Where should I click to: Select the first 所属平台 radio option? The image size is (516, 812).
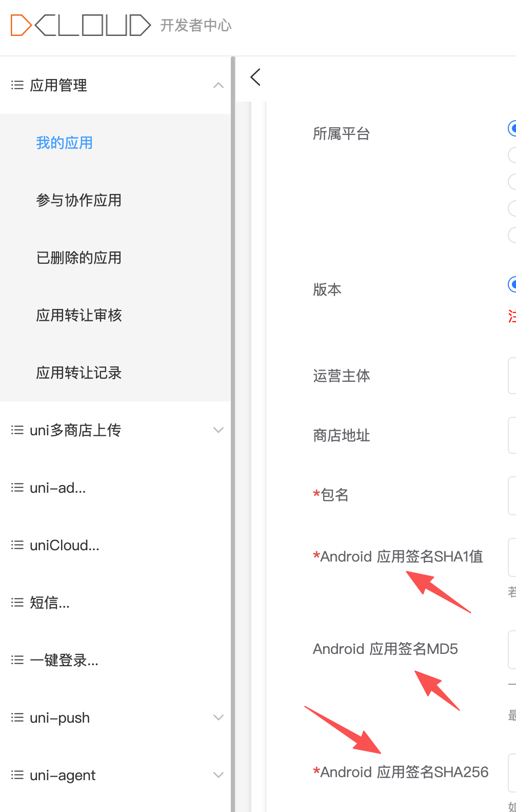(512, 128)
